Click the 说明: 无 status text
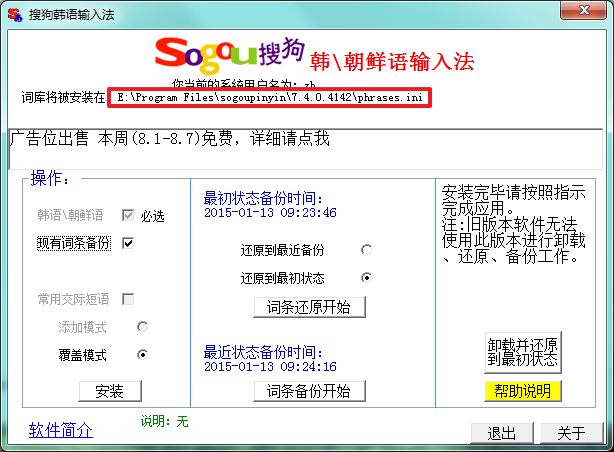Screen dimensions: 614x452 [x=164, y=421]
